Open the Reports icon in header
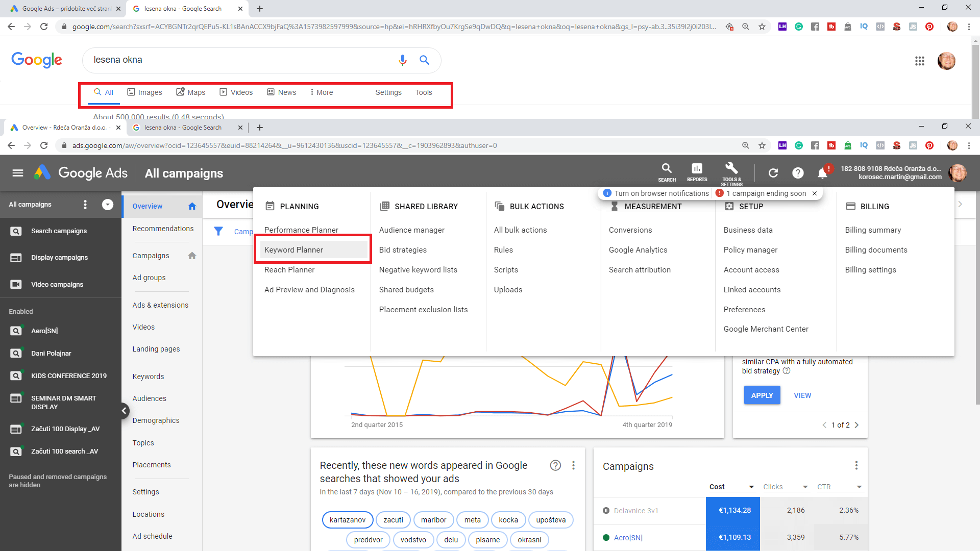The width and height of the screenshot is (980, 551). (697, 169)
